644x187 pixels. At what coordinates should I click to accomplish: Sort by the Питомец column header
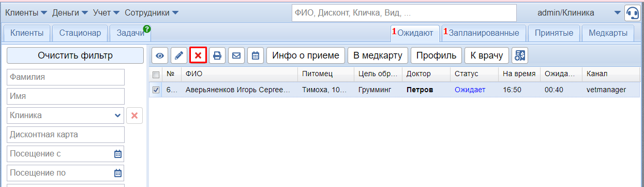[x=326, y=75]
